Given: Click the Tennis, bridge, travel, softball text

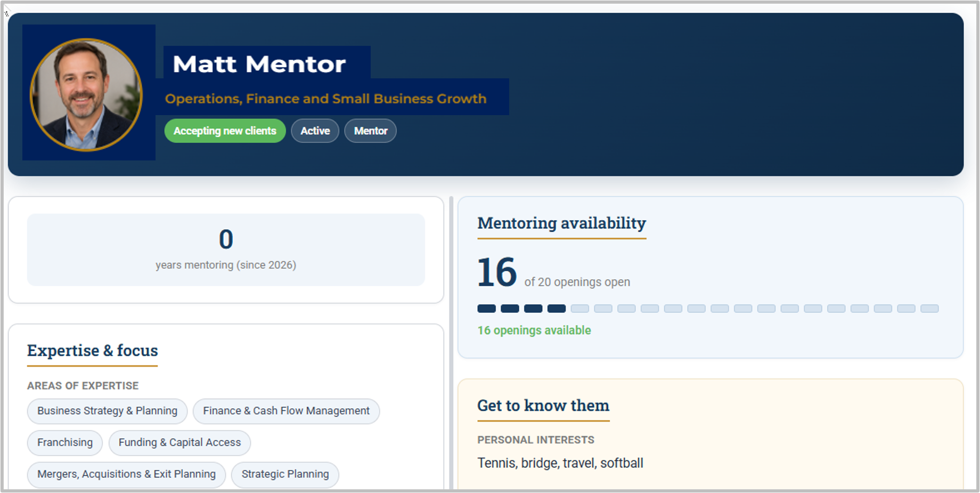Looking at the screenshot, I should point(560,463).
